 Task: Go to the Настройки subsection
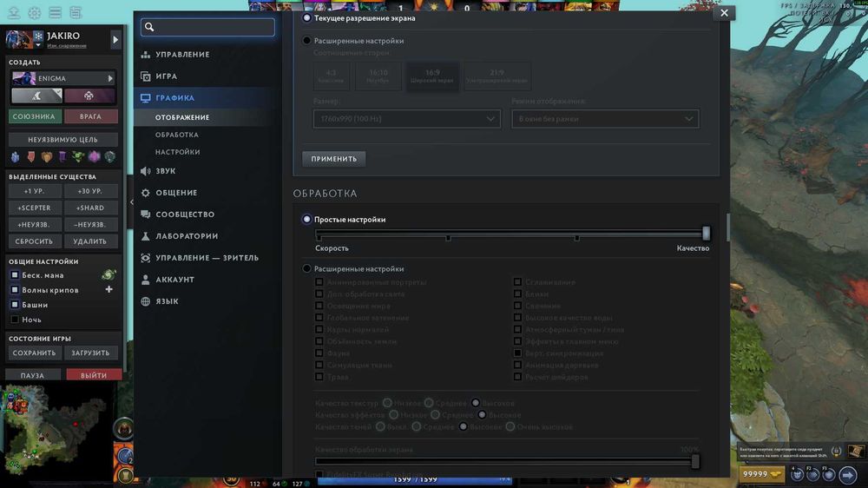coord(178,152)
